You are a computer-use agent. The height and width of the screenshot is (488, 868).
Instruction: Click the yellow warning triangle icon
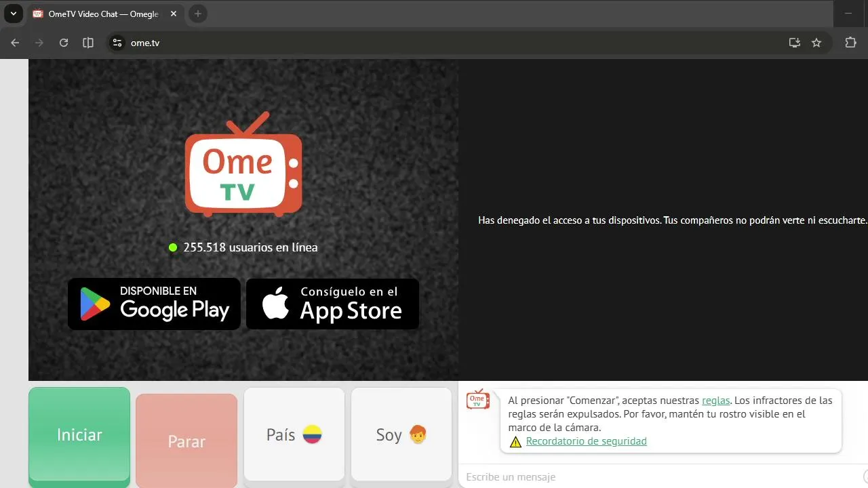(x=515, y=442)
